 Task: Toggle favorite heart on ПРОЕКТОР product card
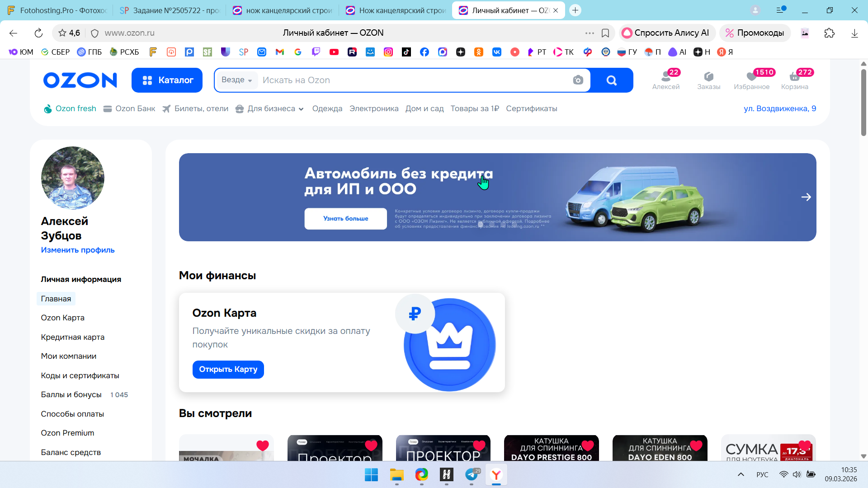pyautogui.click(x=479, y=446)
